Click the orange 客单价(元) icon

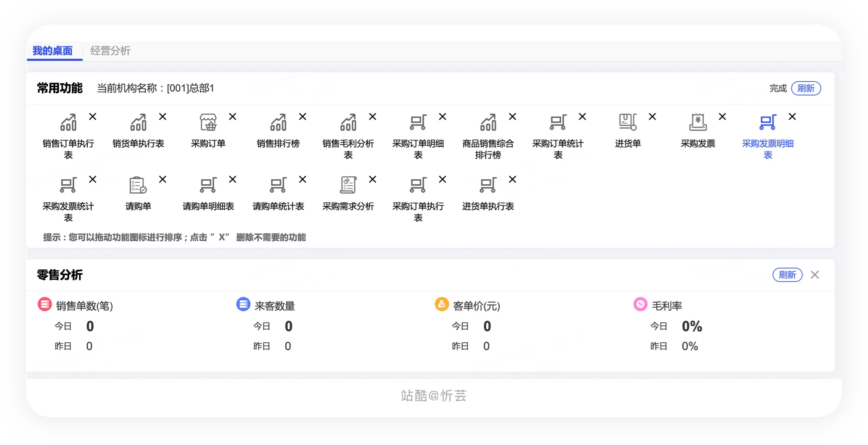[442, 304]
